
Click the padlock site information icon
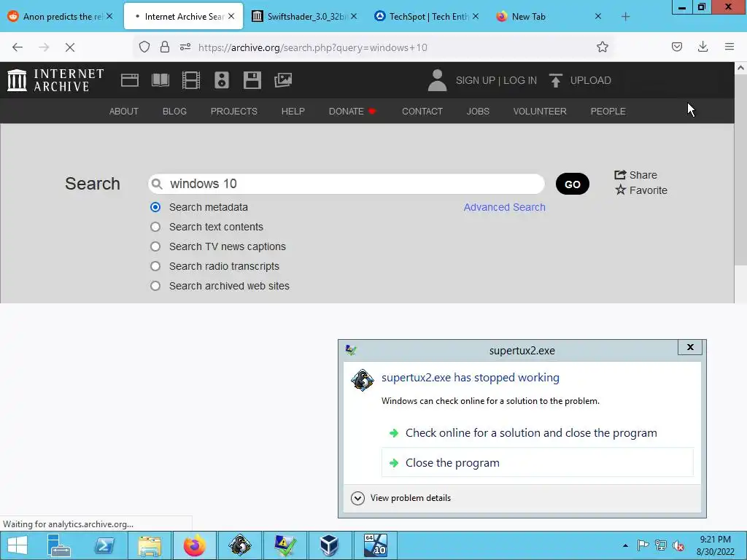[165, 47]
